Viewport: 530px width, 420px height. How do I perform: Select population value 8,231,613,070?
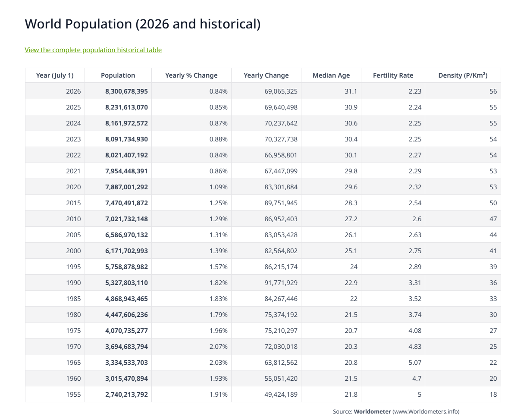coord(126,107)
